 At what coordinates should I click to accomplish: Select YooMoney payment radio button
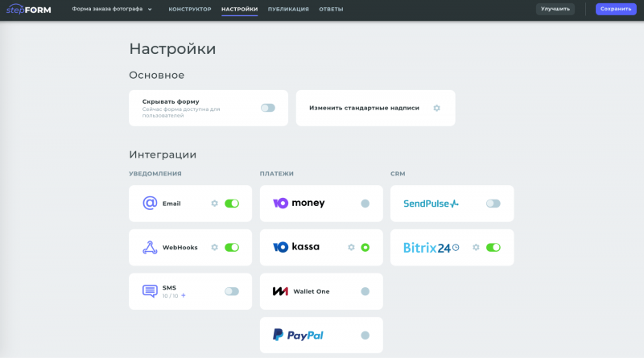pyautogui.click(x=365, y=204)
